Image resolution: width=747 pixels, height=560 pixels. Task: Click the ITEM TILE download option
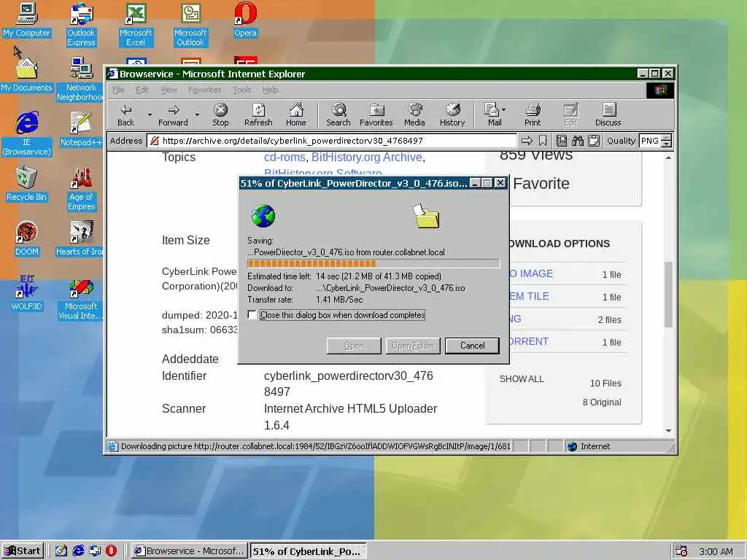[530, 296]
